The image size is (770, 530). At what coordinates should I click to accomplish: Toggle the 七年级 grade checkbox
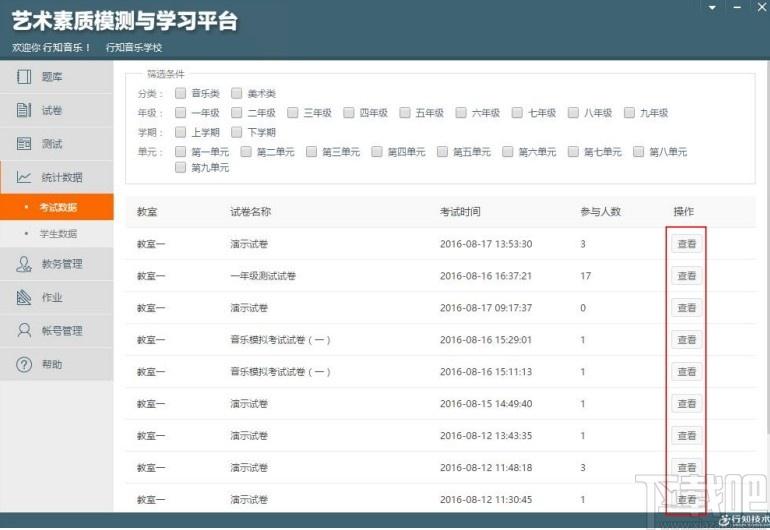[x=517, y=112]
